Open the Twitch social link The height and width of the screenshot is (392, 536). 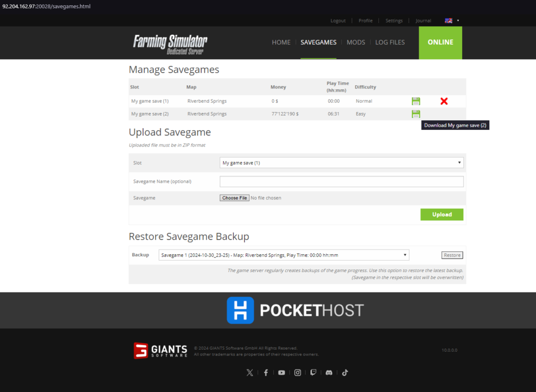pyautogui.click(x=313, y=373)
